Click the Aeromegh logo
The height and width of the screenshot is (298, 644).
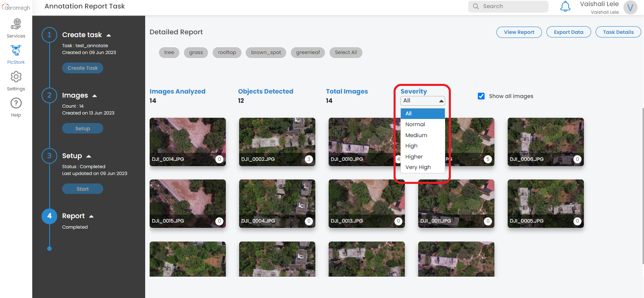[x=16, y=7]
